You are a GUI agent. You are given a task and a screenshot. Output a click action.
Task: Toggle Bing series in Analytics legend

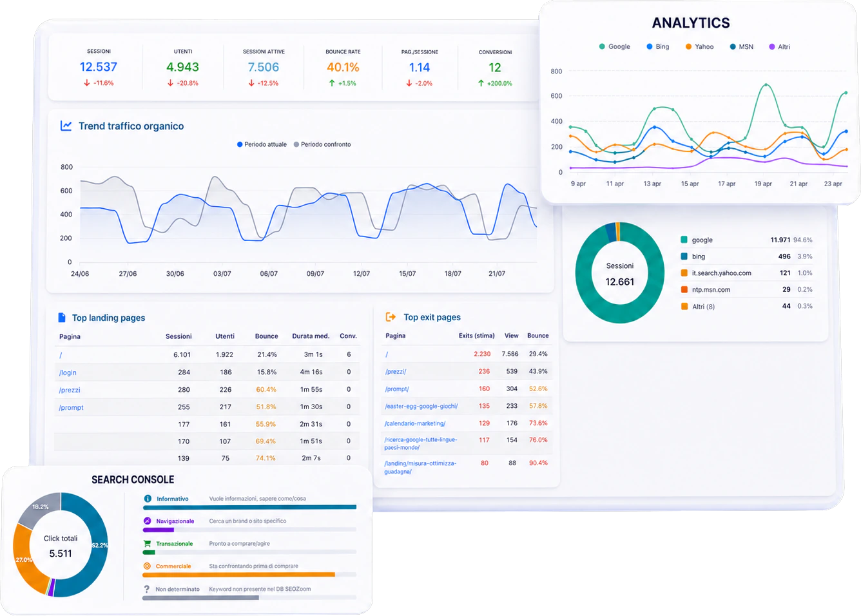pos(658,46)
